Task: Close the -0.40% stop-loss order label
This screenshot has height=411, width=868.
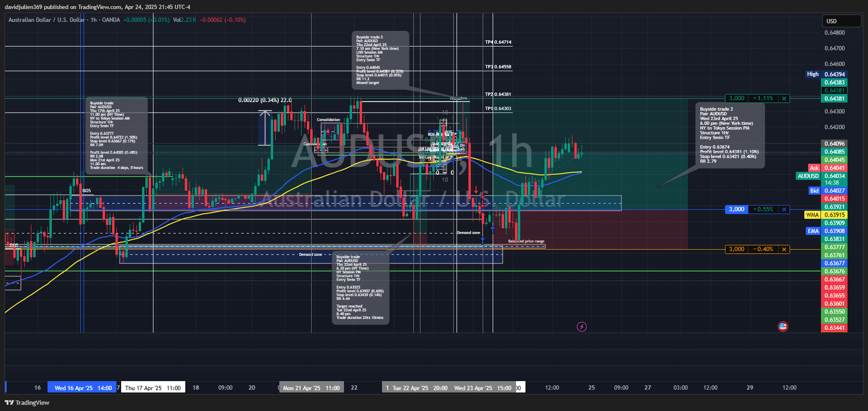Action: click(x=784, y=249)
